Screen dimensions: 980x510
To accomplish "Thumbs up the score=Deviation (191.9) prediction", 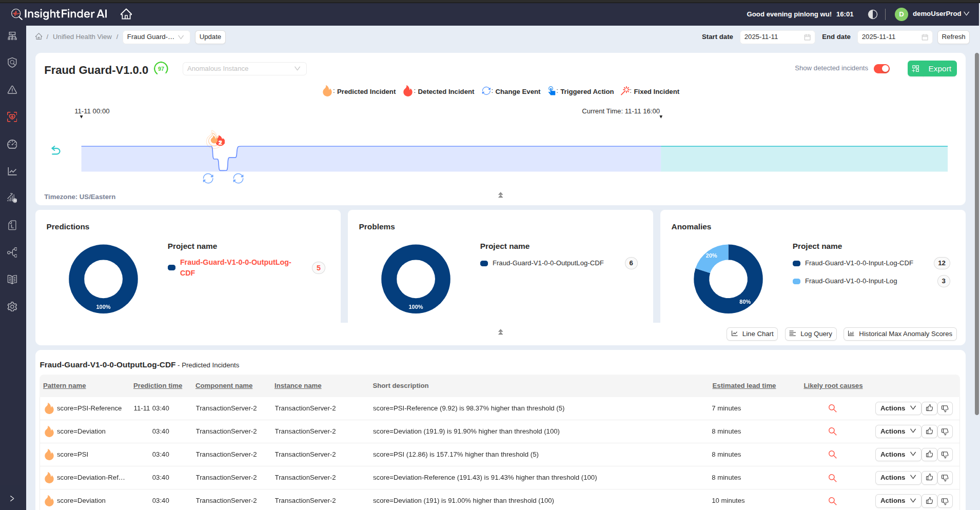I will click(929, 431).
